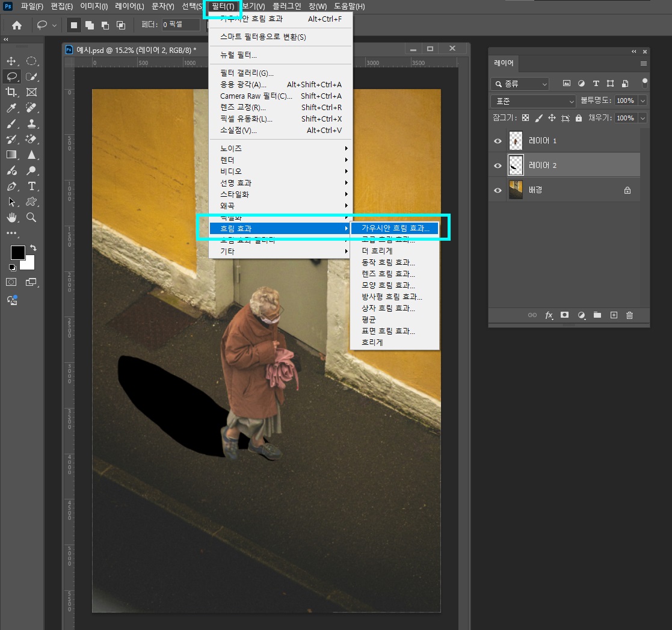
Task: Select the Move tool
Action: pyautogui.click(x=13, y=60)
